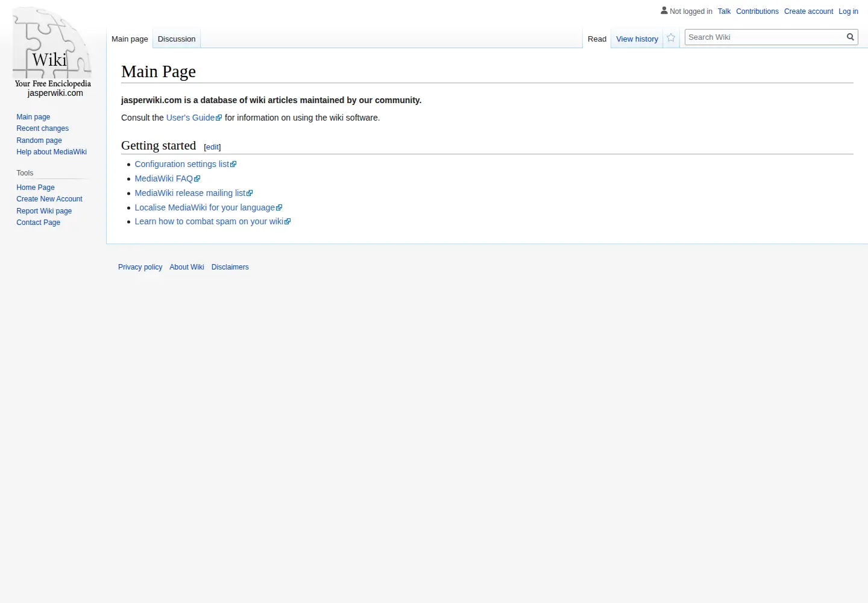Click the Main Page heading text
This screenshot has width=868, height=603.
[x=159, y=72]
